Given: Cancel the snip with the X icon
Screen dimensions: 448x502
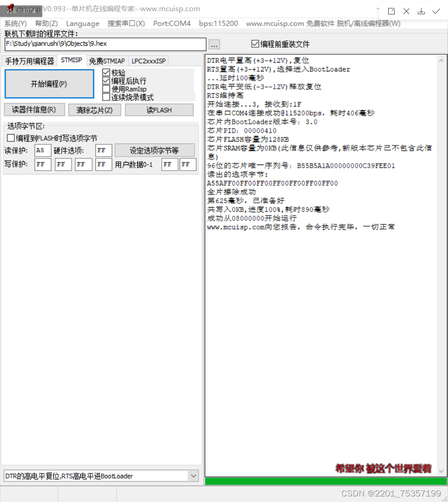Looking at the screenshot, I should pos(406,11).
